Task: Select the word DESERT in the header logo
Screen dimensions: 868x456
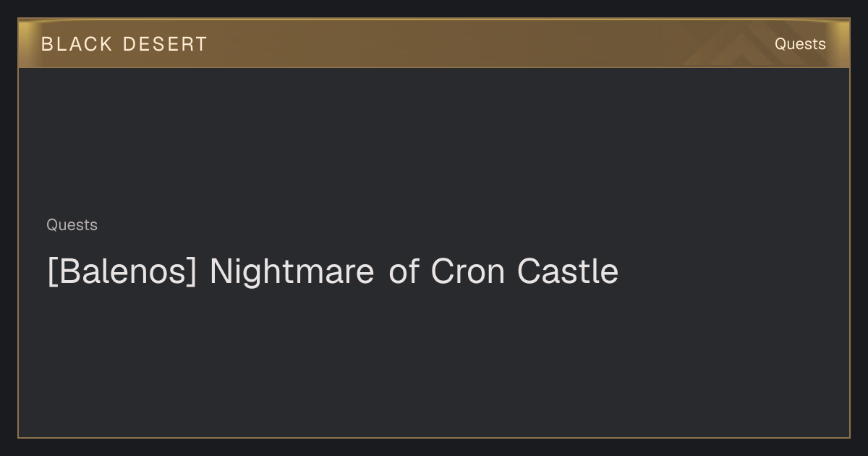Action: pos(165,44)
